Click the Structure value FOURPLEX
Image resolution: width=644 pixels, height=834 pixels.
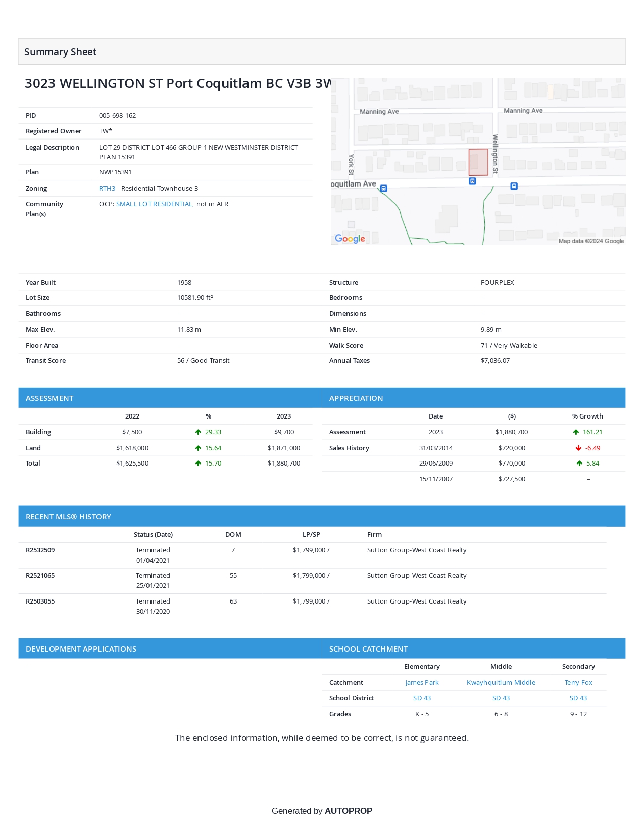tap(498, 283)
